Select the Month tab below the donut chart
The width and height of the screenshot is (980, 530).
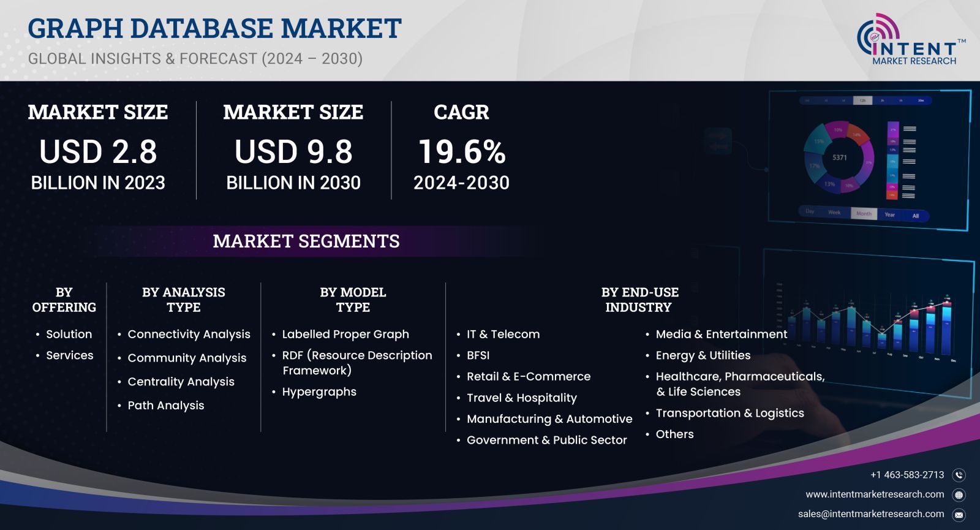pyautogui.click(x=864, y=214)
